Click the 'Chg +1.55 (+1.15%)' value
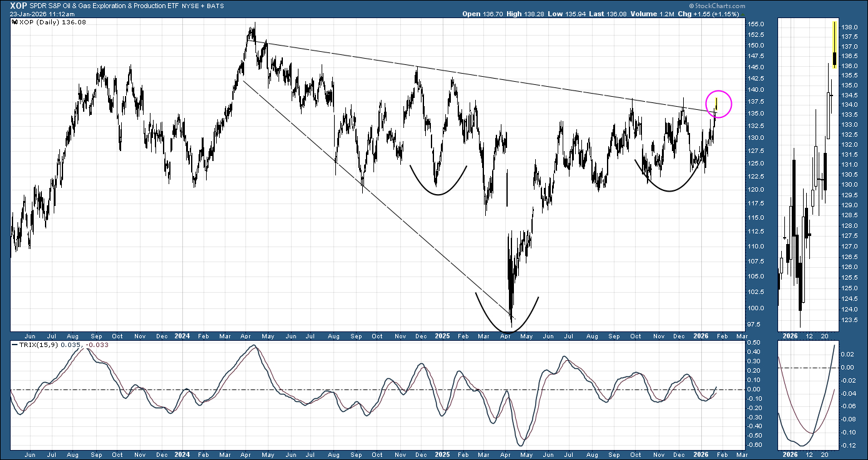This screenshot has width=868, height=460. pos(709,14)
